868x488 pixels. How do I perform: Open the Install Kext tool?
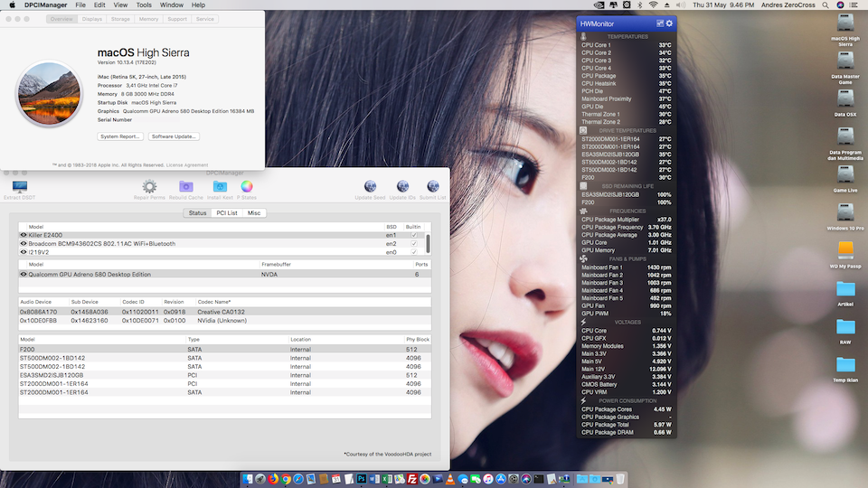pos(220,186)
